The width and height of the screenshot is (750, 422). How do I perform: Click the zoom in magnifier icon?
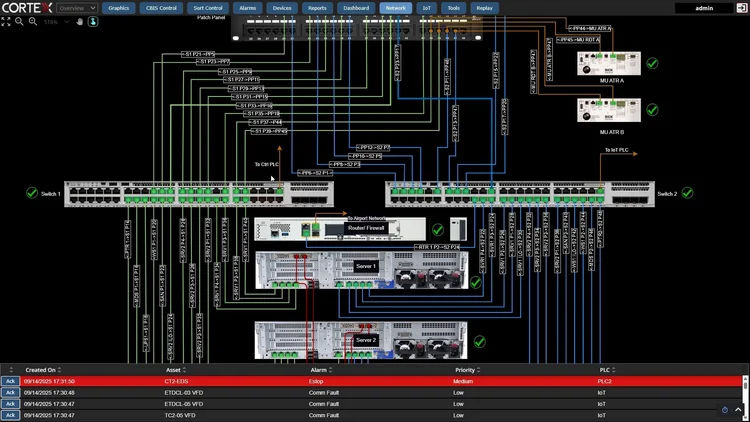(x=33, y=22)
